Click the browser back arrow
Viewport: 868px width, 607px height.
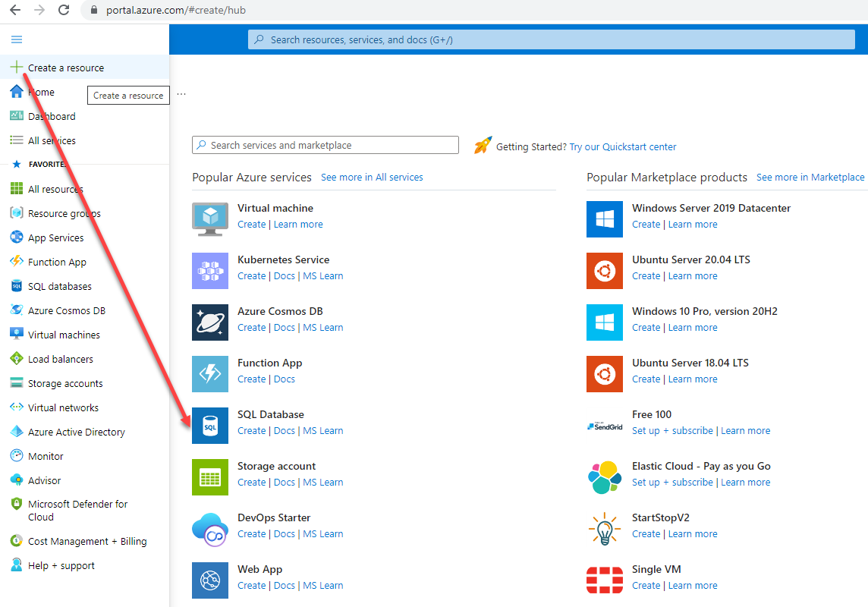pos(15,10)
